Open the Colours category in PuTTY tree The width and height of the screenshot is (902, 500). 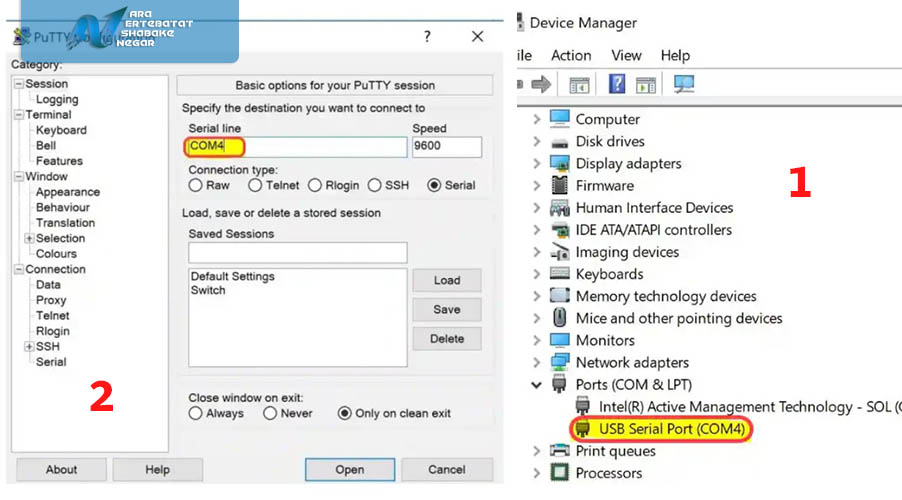click(x=56, y=254)
